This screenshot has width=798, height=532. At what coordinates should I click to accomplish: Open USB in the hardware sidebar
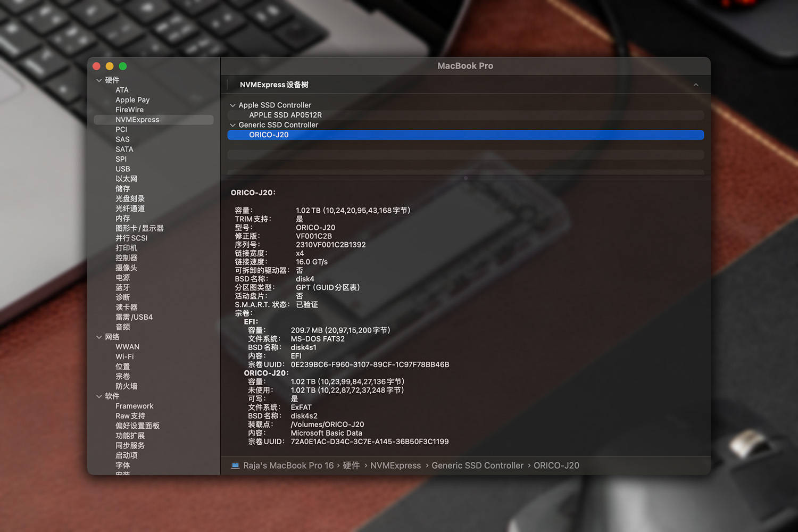pos(123,169)
